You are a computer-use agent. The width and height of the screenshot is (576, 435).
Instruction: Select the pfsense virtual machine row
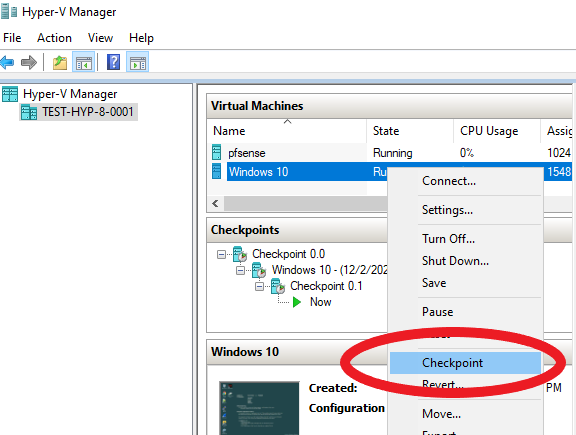390,152
